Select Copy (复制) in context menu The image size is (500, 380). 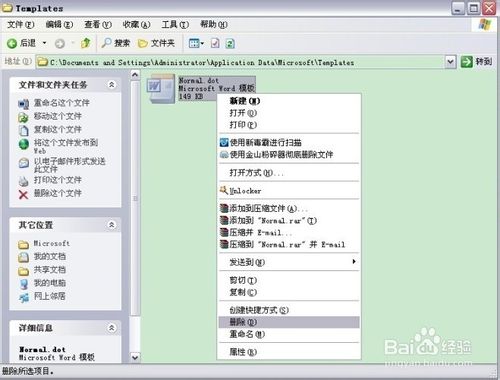tap(289, 292)
